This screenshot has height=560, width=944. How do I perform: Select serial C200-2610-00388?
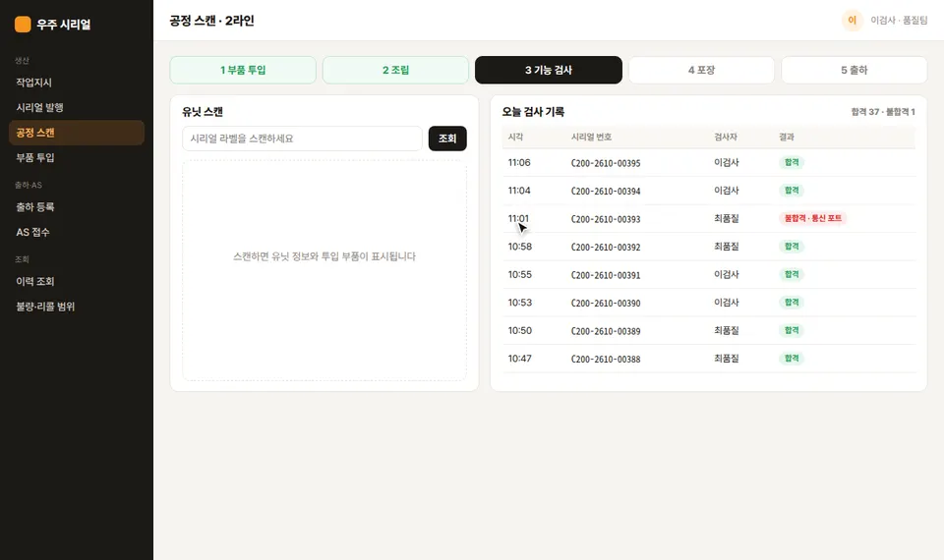click(x=606, y=359)
